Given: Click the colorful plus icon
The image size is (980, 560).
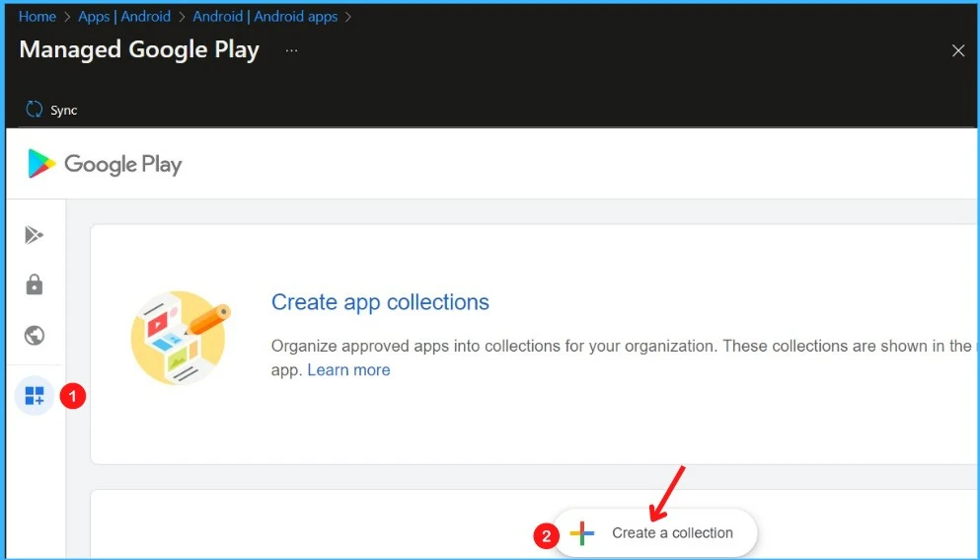Looking at the screenshot, I should coord(582,533).
